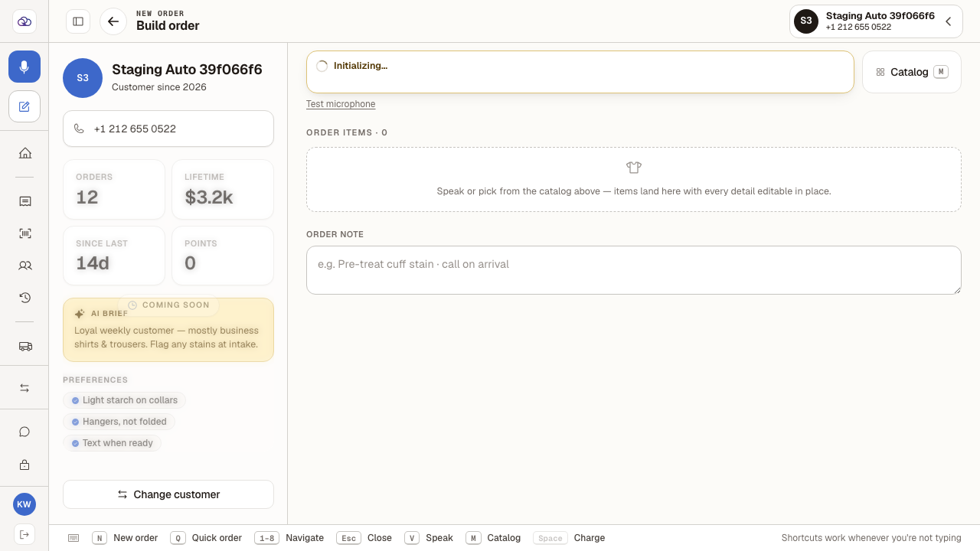Screen dimensions: 980x551
Task: Click the phone number field +1 212 655 0522
Action: click(x=168, y=129)
